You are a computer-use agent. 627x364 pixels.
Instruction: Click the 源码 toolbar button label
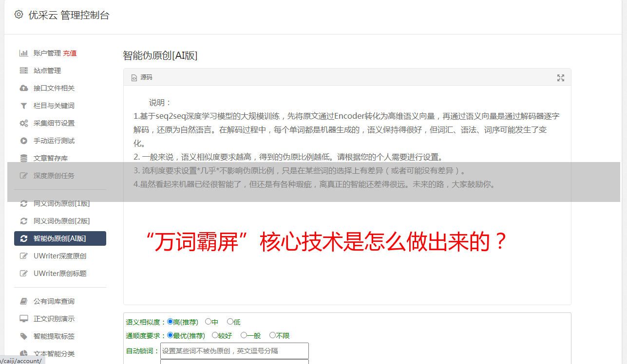click(146, 77)
